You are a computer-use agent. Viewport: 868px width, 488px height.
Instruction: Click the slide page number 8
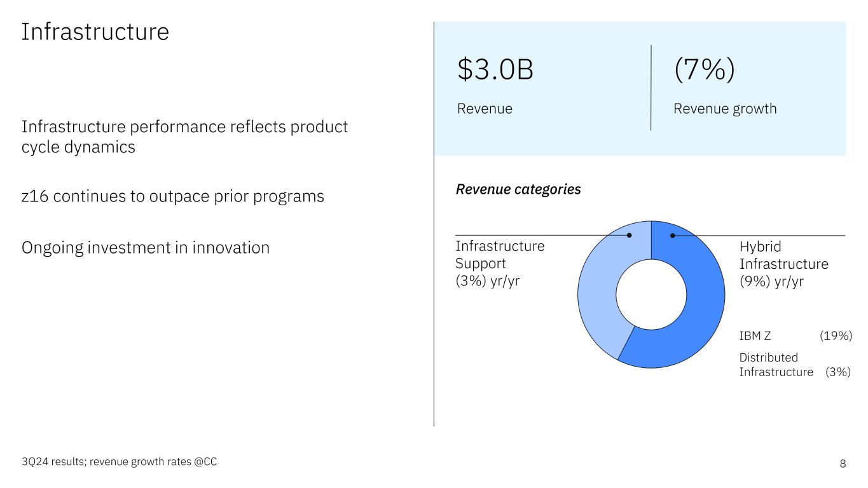click(843, 463)
